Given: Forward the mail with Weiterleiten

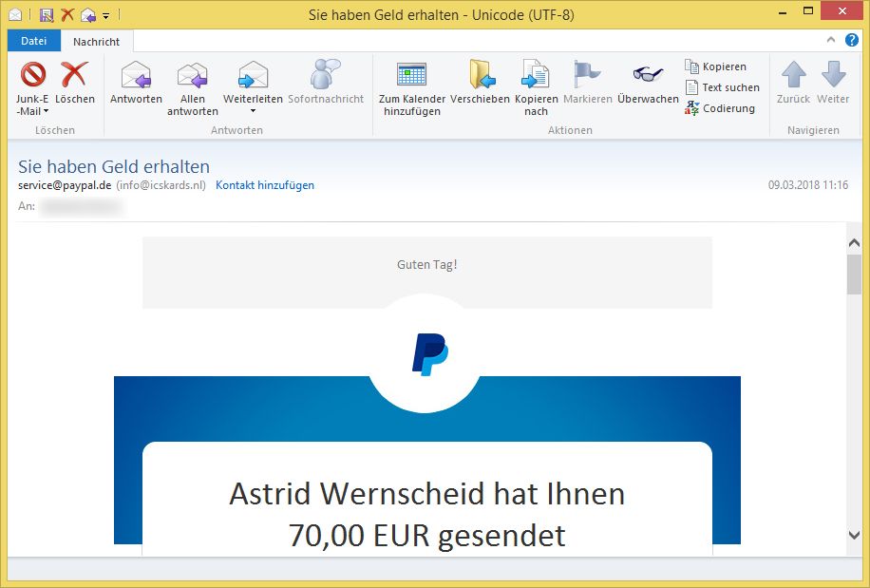Looking at the screenshot, I should [253, 82].
